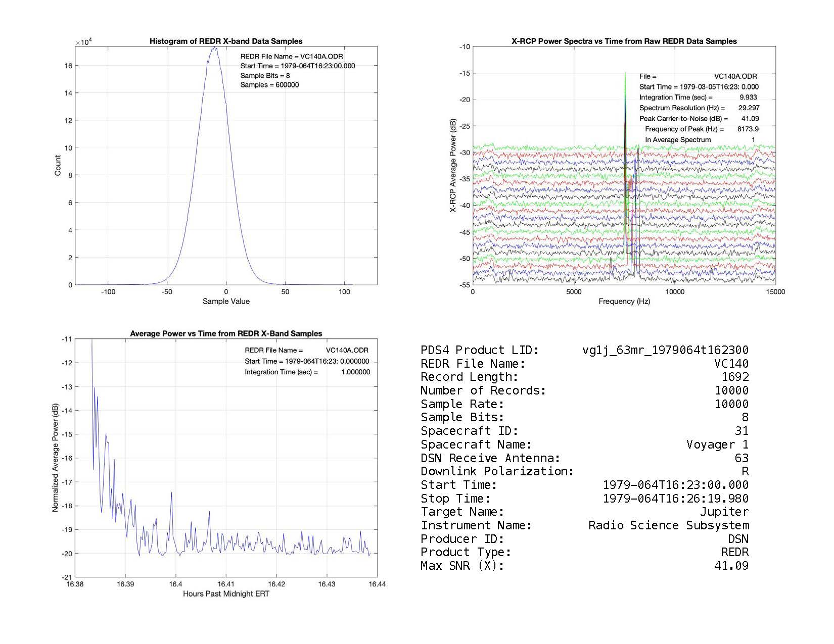Click the 'X-RCP Power Spectra vs Time' plot title

pos(624,41)
